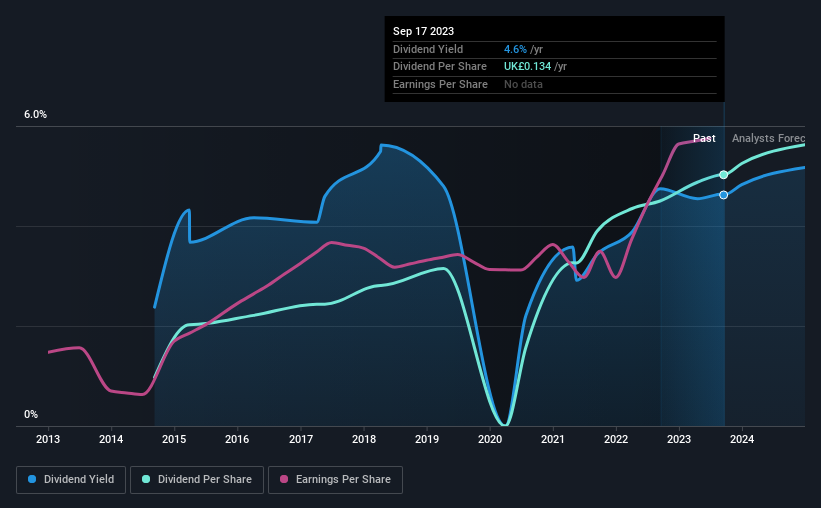
Task: Click the No data earnings value
Action: tap(523, 84)
